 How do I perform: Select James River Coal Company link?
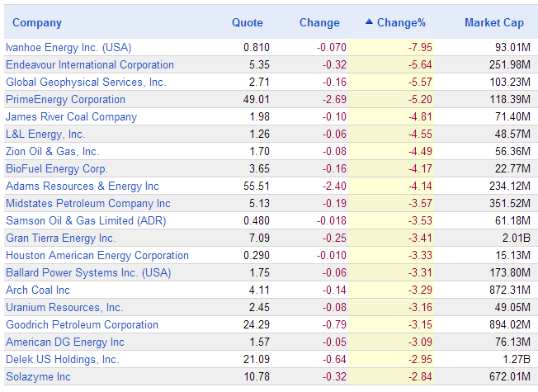71,116
